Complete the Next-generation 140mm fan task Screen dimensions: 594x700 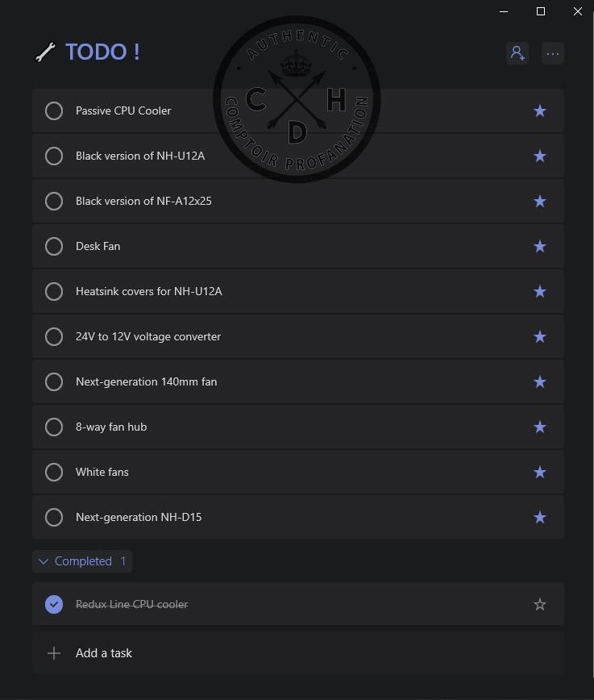[x=54, y=381]
